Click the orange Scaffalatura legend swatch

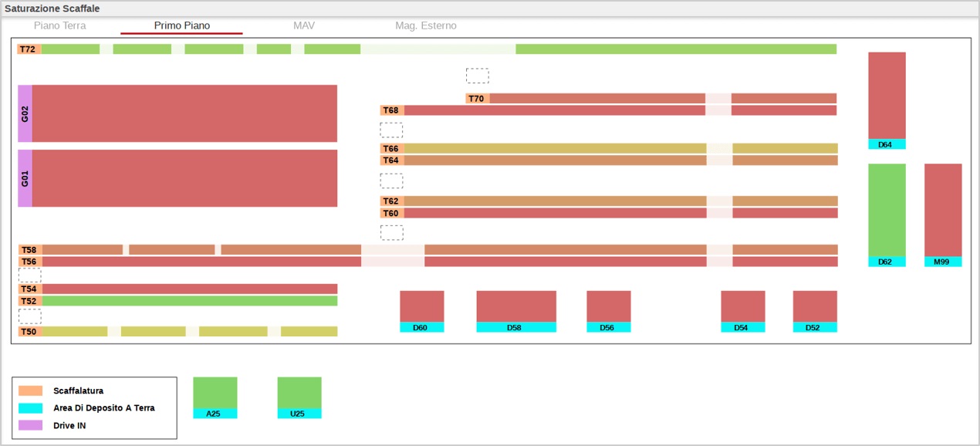pos(30,391)
